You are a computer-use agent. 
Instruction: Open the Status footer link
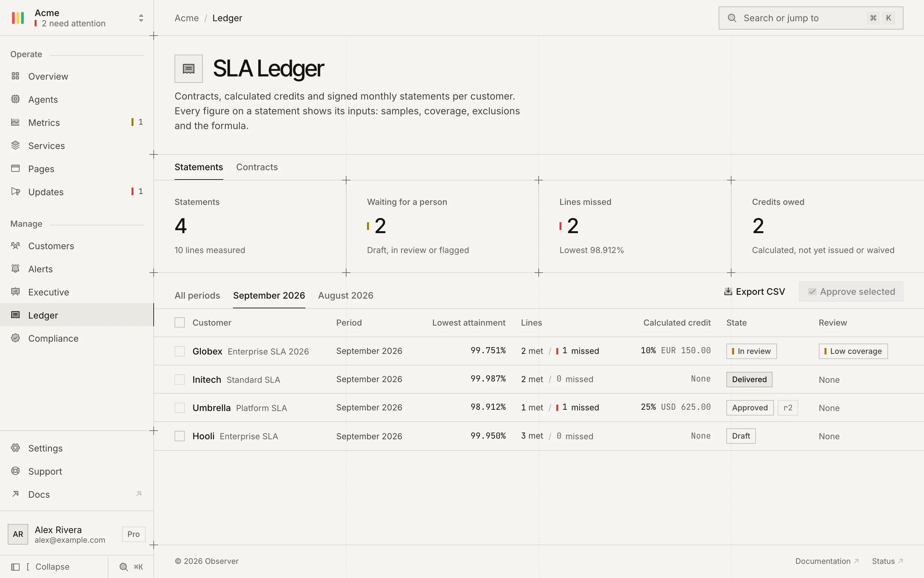coord(887,561)
